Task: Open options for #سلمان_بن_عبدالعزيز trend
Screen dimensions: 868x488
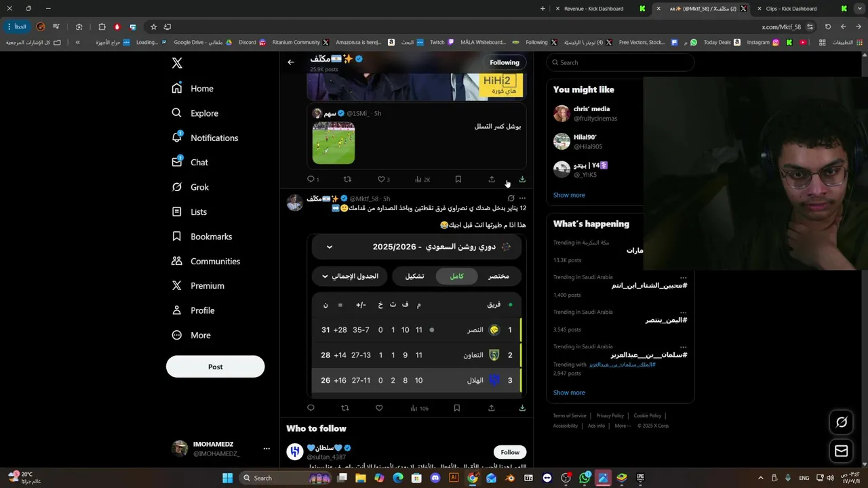Action: click(684, 346)
